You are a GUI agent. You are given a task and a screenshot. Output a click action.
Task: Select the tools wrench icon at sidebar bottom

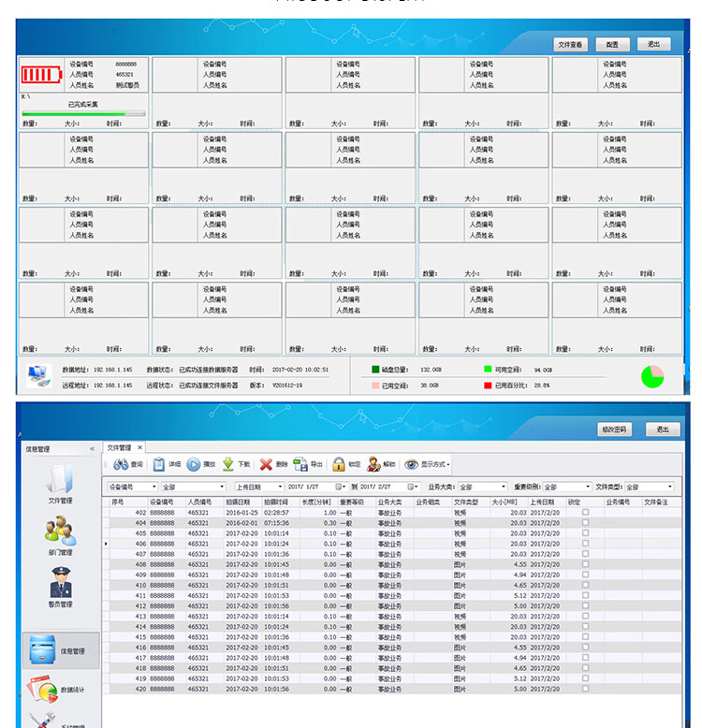pos(41,721)
